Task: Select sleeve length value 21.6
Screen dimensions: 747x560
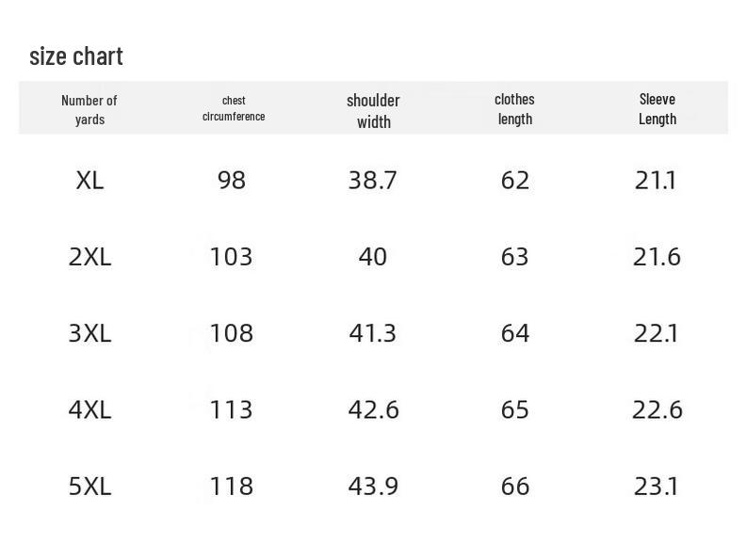Action: tap(657, 257)
